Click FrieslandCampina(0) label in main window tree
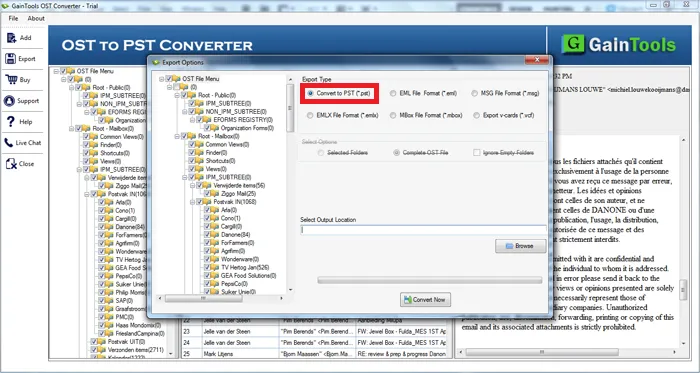Viewport: 700px width, 373px height. pos(140,333)
